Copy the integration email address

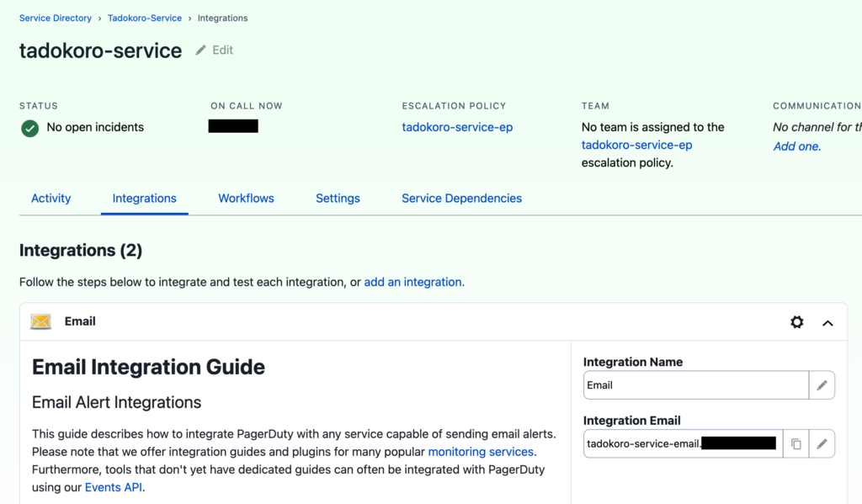(x=796, y=443)
